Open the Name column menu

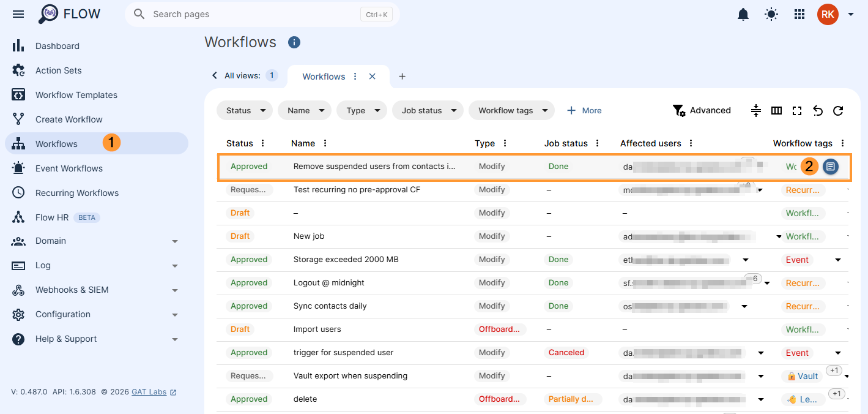pyautogui.click(x=325, y=143)
